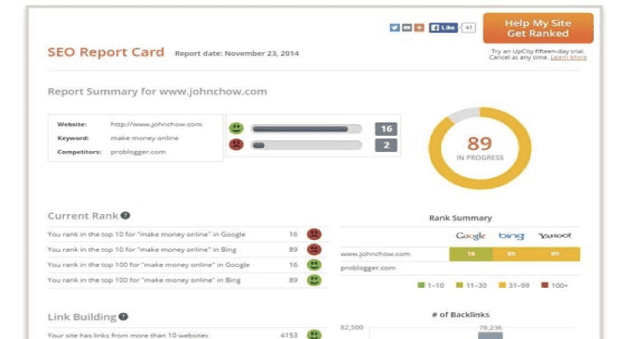The width and height of the screenshot is (644, 339).
Task: Click the 89 In Progress score ring
Action: tap(480, 149)
